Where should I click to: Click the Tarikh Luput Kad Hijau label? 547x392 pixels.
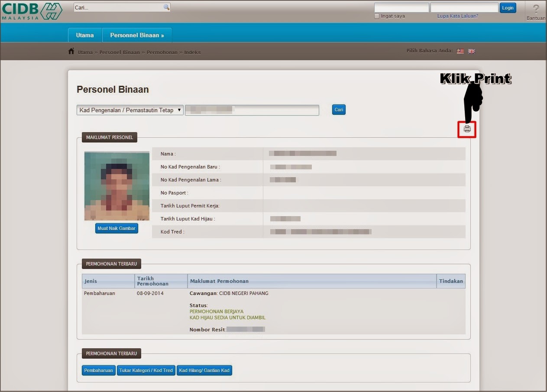pyautogui.click(x=188, y=219)
